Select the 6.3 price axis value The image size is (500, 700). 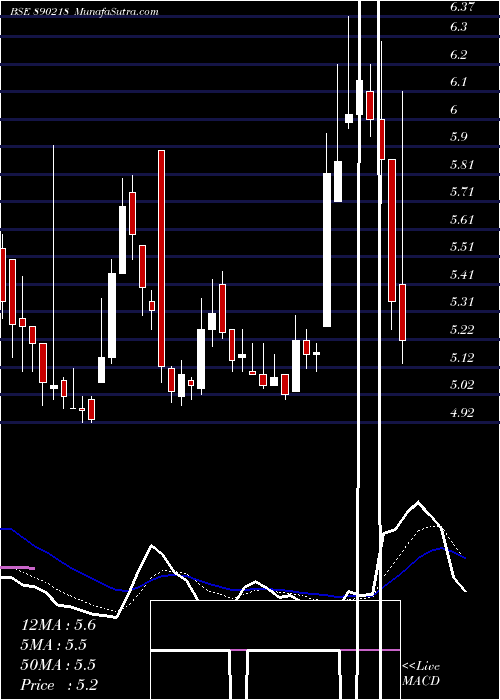tap(459, 27)
